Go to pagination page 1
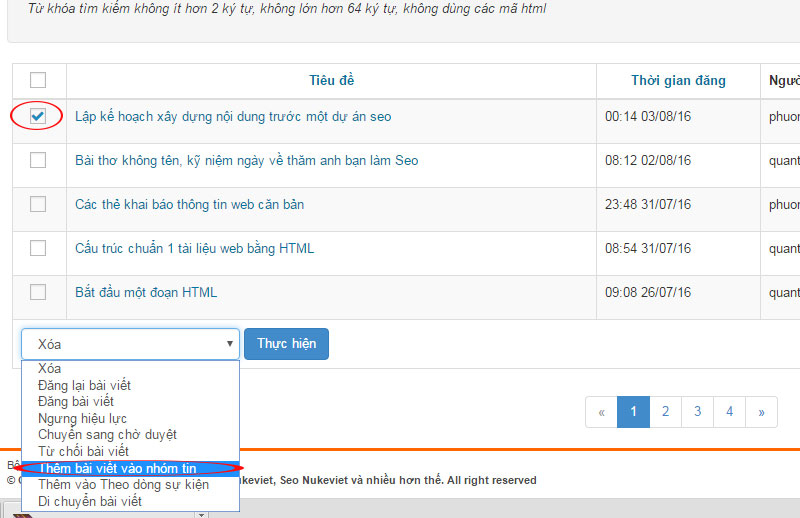This screenshot has height=518, width=800. click(633, 412)
